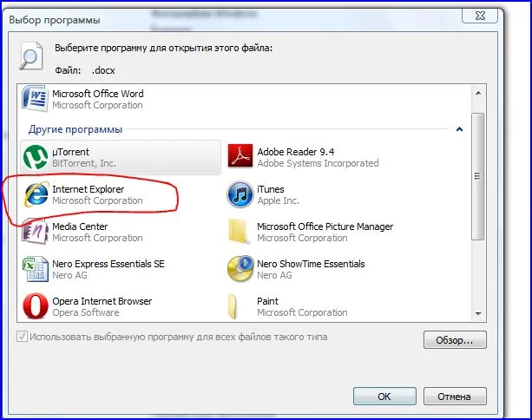This screenshot has width=532, height=420.
Task: Click the file search magnifier icon
Action: click(31, 56)
